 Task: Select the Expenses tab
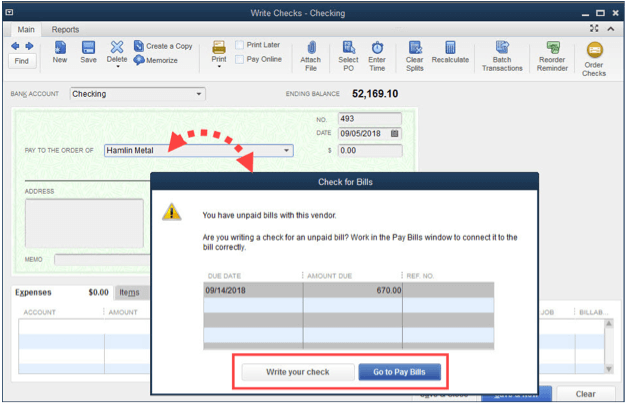tap(33, 292)
